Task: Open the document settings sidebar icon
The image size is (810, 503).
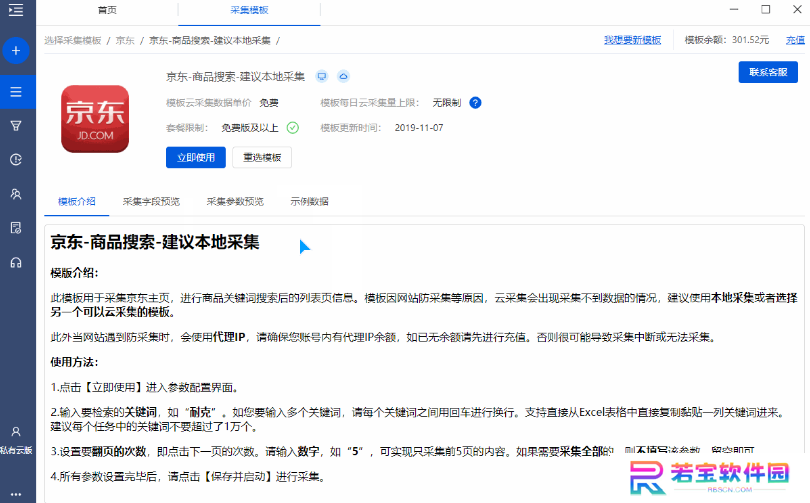Action: click(x=16, y=228)
